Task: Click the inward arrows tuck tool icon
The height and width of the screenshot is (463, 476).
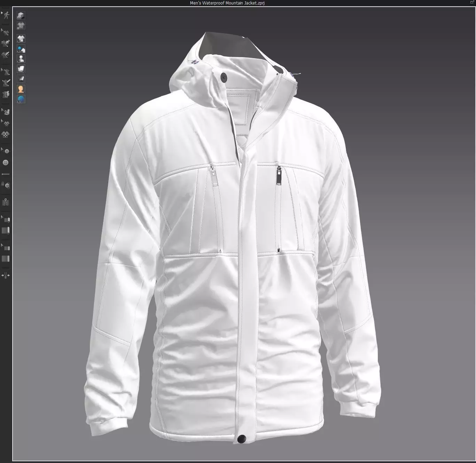Action: click(x=6, y=275)
